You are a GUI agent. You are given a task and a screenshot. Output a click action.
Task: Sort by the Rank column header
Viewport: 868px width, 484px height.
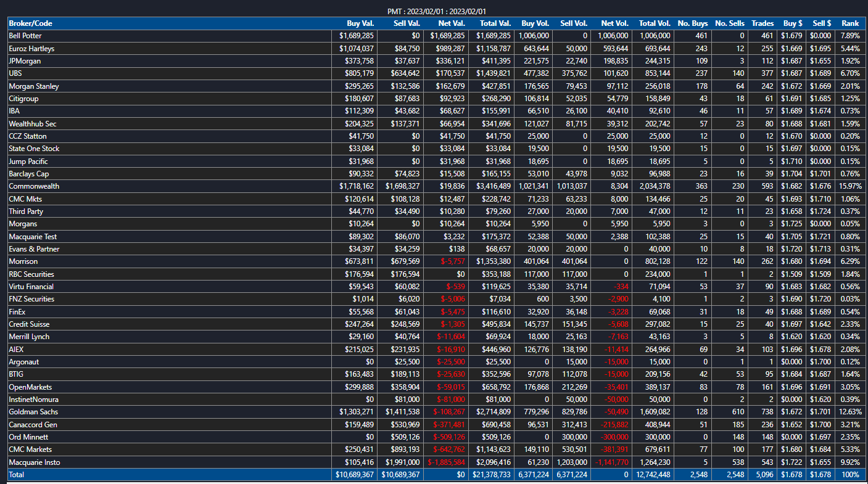[850, 23]
